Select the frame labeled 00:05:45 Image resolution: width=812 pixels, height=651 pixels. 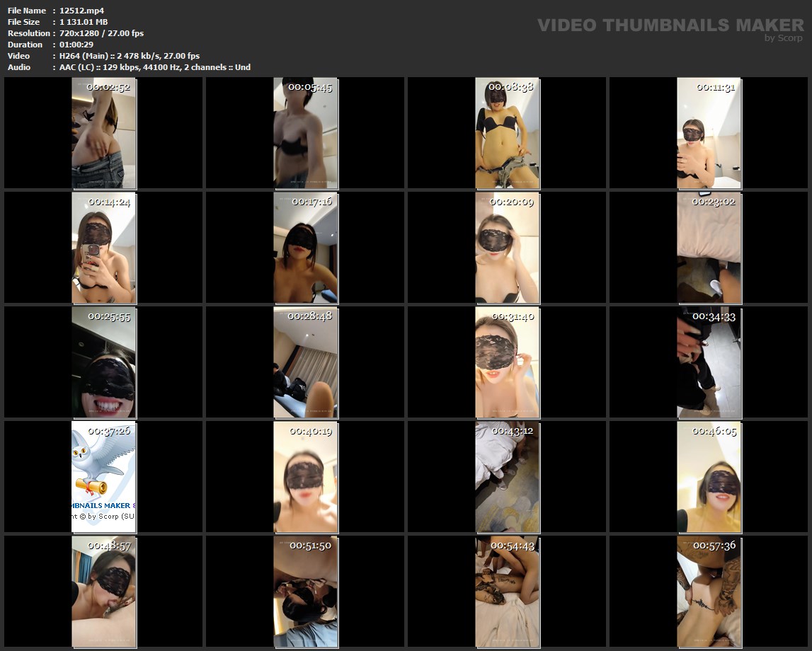(x=305, y=133)
